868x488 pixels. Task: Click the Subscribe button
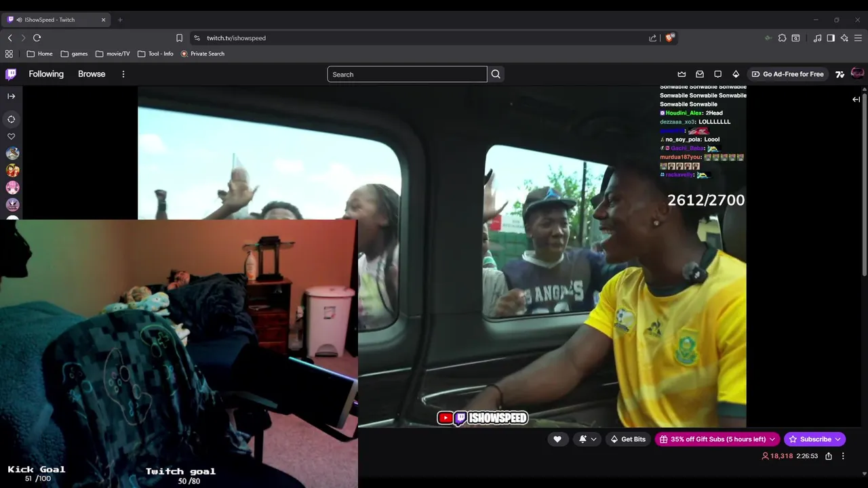click(x=814, y=439)
